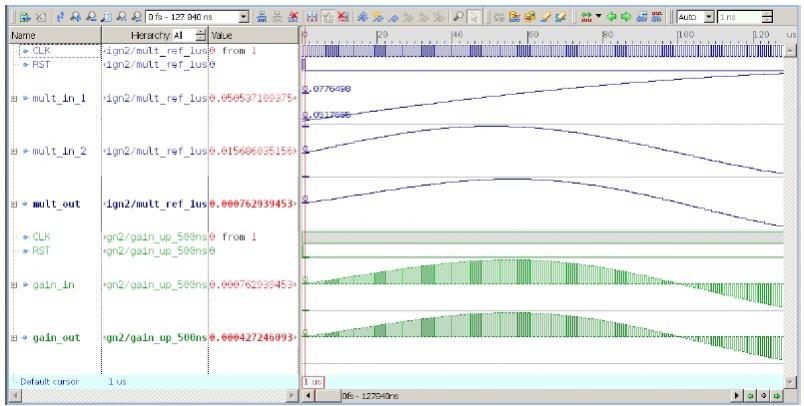Select the green RST signal row
The height and width of the screenshot is (406, 804).
point(41,251)
